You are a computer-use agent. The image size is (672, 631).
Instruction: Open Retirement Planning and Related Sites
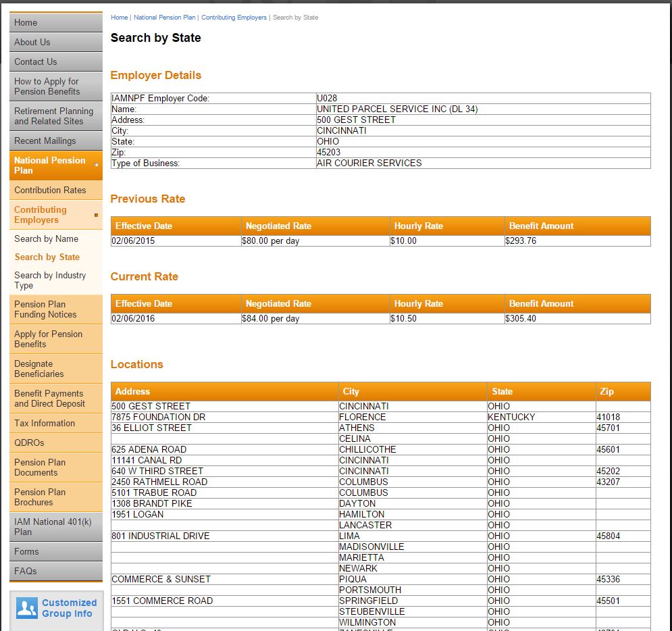tap(56, 116)
